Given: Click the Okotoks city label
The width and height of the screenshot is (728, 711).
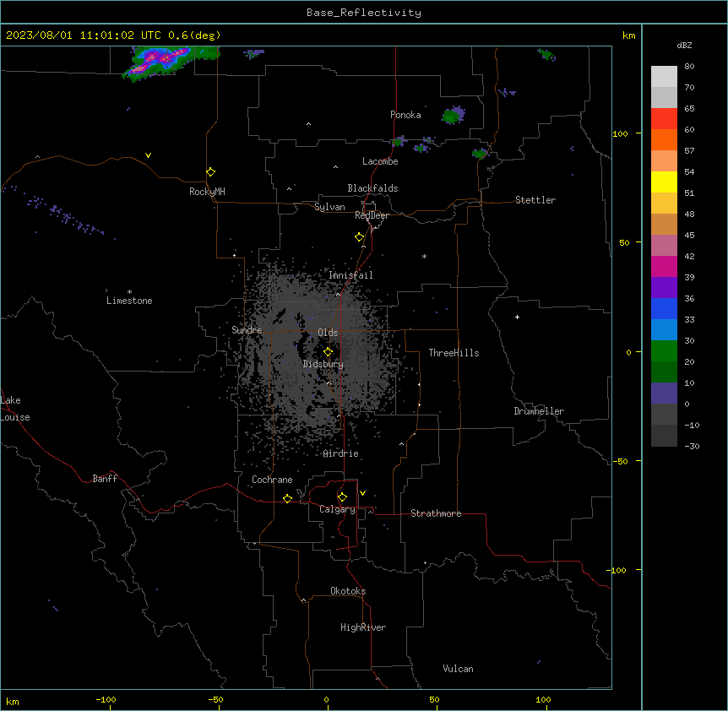Looking at the screenshot, I should [x=348, y=591].
